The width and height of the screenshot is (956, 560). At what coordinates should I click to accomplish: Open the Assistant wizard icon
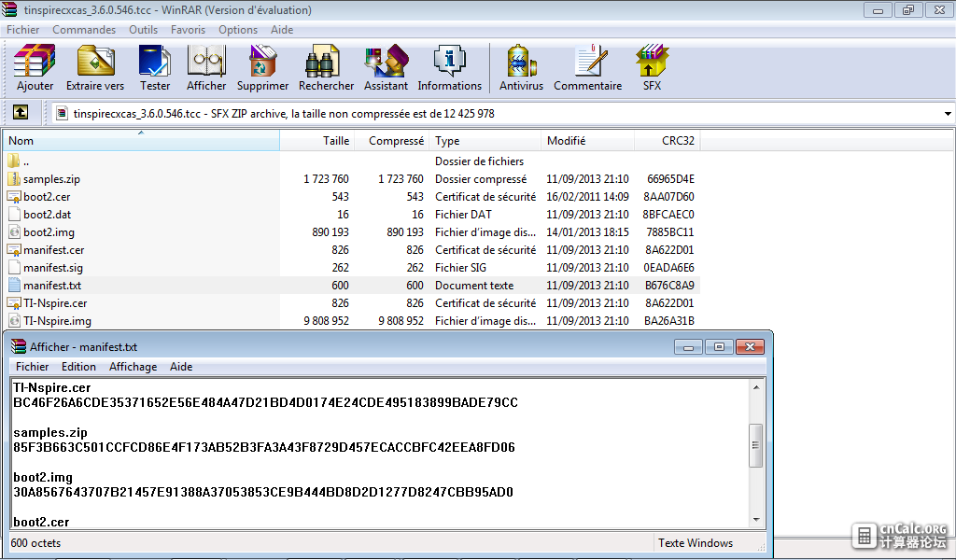(x=386, y=61)
